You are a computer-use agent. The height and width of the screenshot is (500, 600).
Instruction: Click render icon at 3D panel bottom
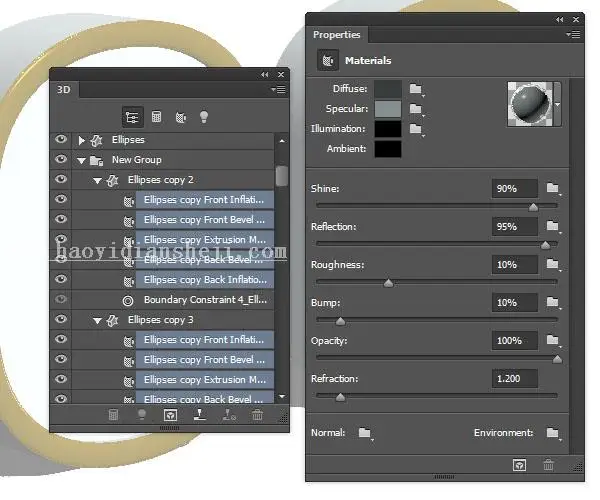pyautogui.click(x=170, y=415)
